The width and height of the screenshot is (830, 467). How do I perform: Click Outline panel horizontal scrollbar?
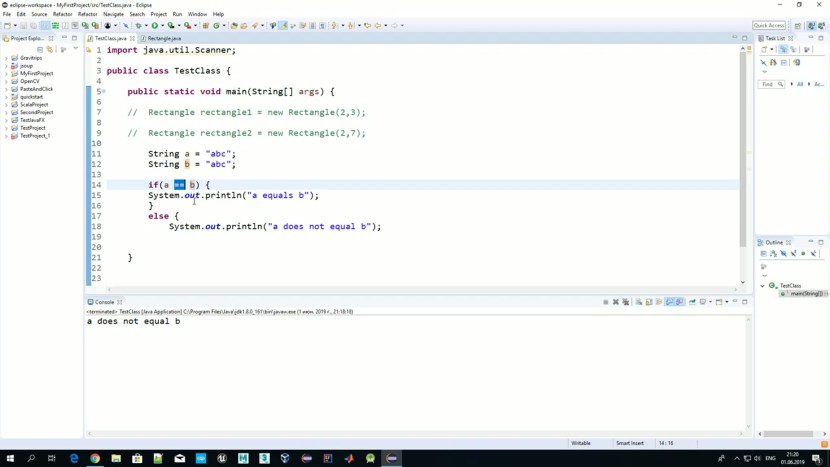(x=788, y=434)
